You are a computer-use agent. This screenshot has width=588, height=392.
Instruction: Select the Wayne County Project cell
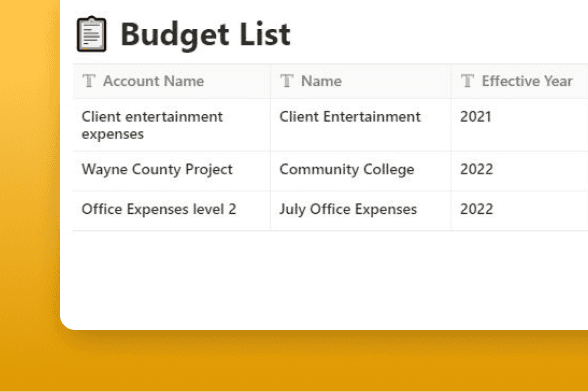pyautogui.click(x=172, y=171)
